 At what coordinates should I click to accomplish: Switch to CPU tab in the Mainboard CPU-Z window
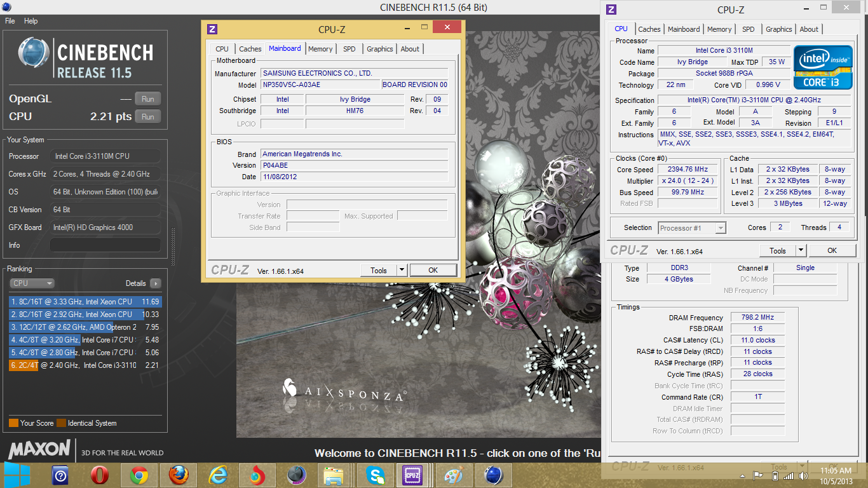click(222, 49)
